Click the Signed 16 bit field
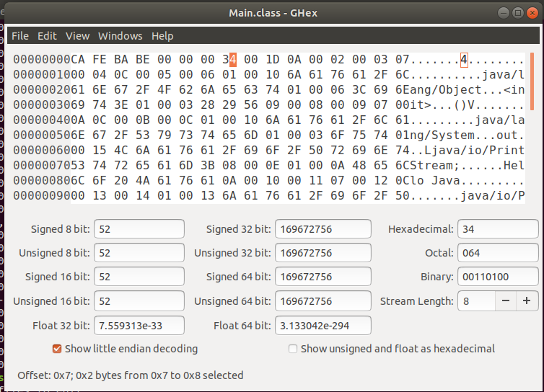Viewport: 544px width, 392px height. tap(139, 277)
